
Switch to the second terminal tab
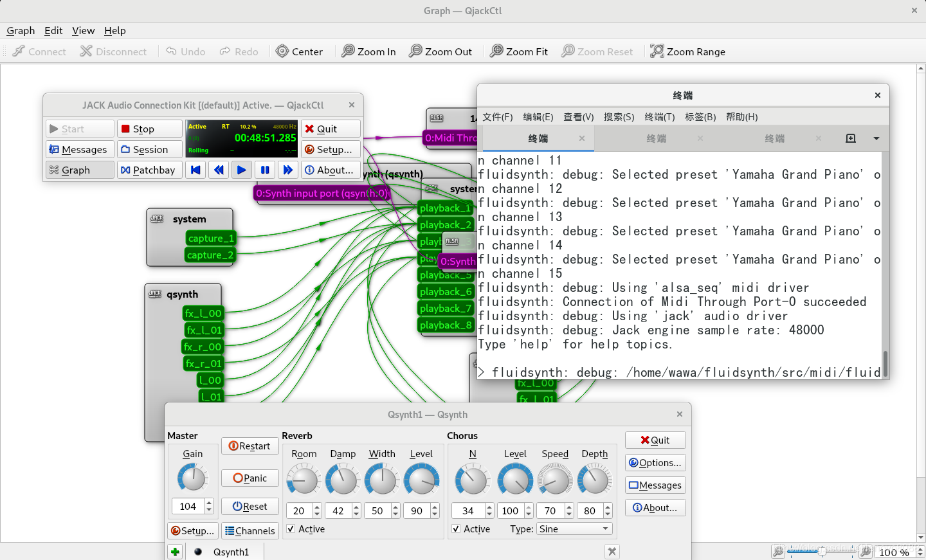pos(656,138)
